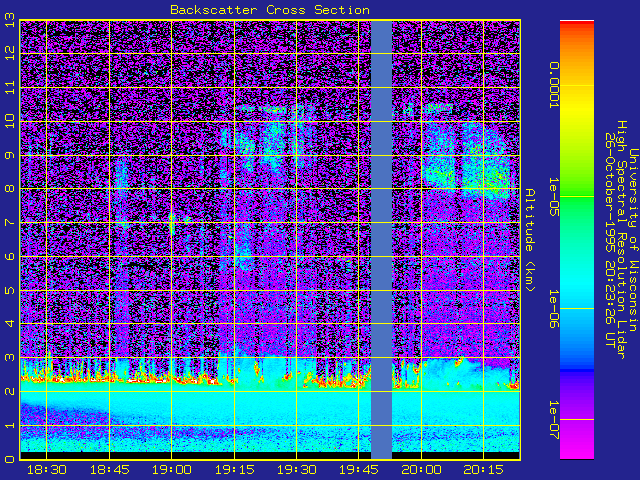Select altitude tick label 13
640x480 pixels.
[x=10, y=20]
